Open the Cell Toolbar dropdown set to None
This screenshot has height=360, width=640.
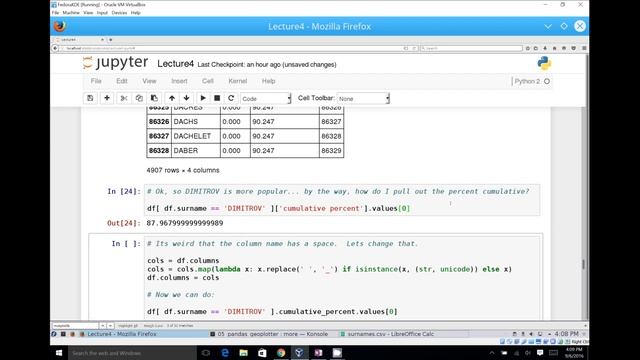[x=363, y=98]
